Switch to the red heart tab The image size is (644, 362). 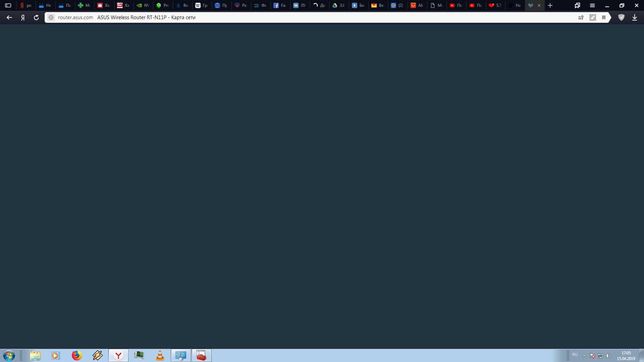click(495, 6)
